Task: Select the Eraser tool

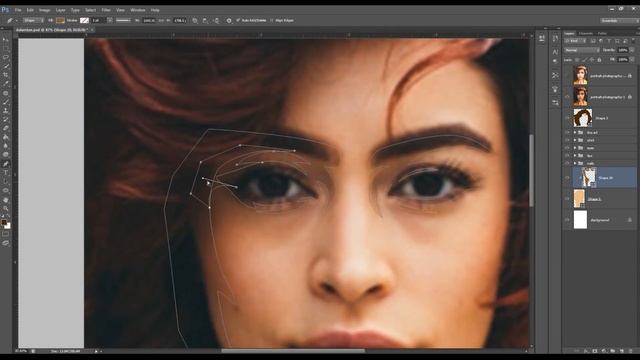Action: (6, 128)
